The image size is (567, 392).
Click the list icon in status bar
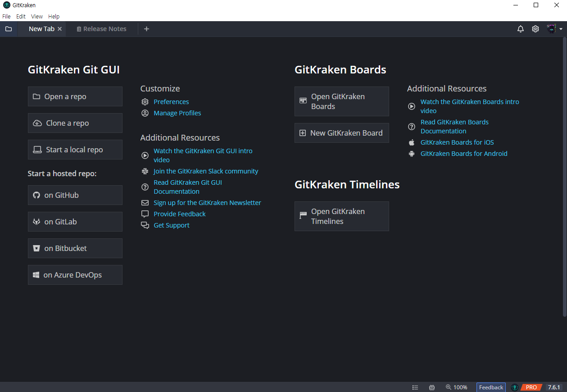(415, 387)
